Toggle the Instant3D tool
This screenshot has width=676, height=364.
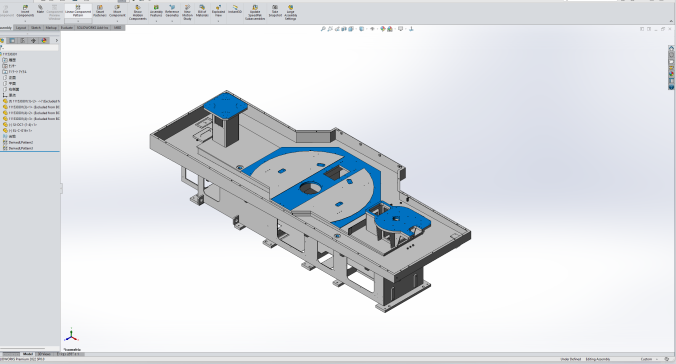[235, 9]
